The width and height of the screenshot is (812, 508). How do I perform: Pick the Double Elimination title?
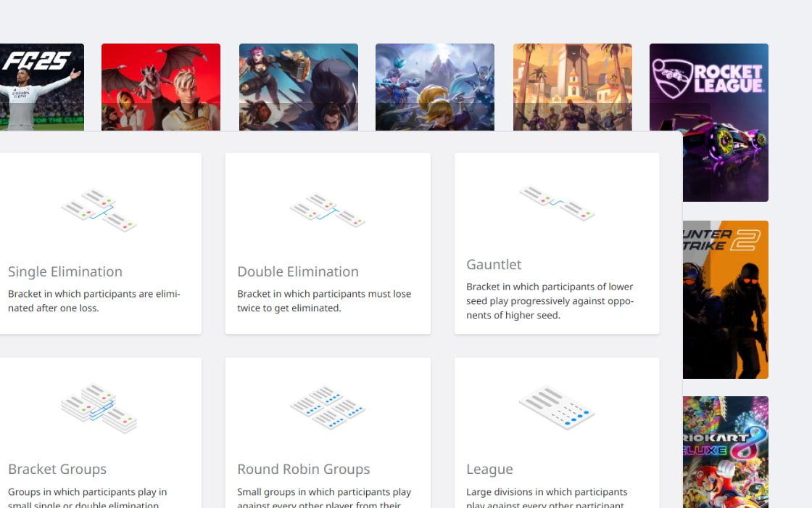[298, 271]
